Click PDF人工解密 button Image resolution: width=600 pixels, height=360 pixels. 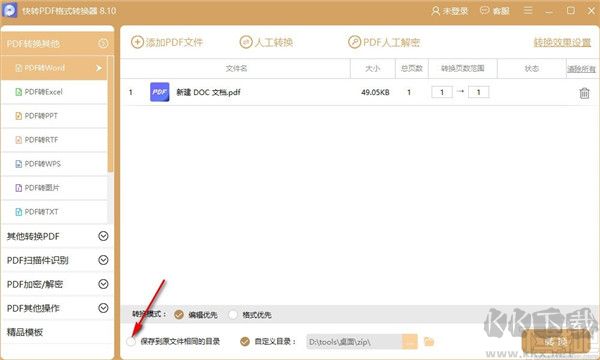pos(384,42)
